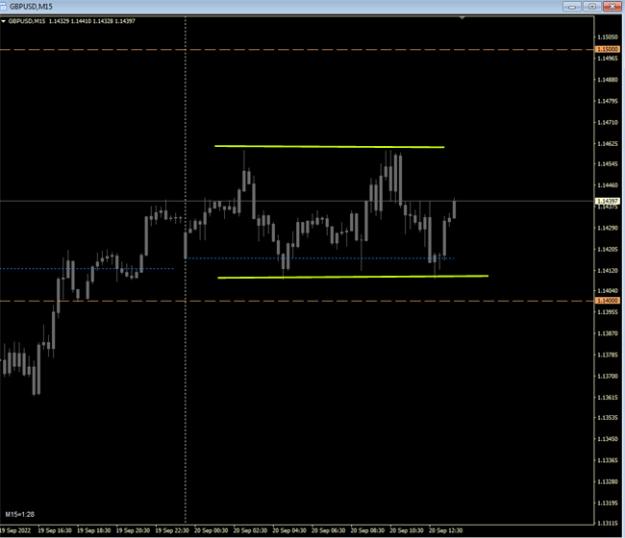Image resolution: width=625 pixels, height=538 pixels.
Task: Click the 1.13870 price scale label
Action: [x=607, y=334]
